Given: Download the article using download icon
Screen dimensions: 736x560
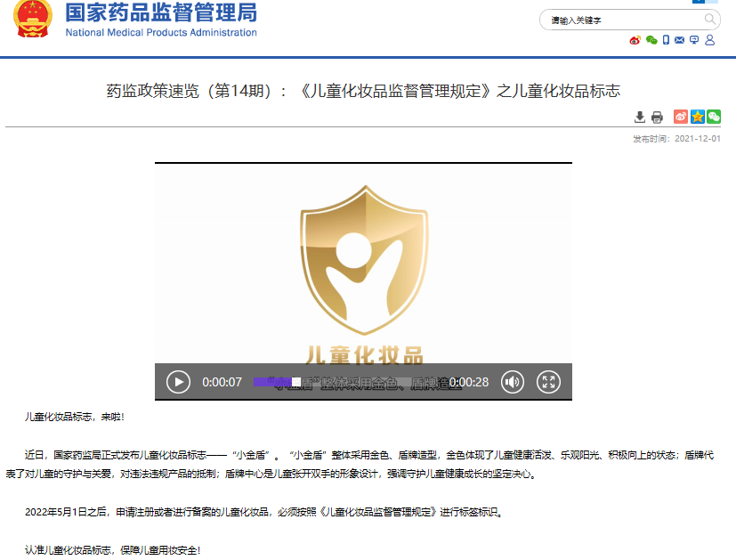Looking at the screenshot, I should [640, 118].
